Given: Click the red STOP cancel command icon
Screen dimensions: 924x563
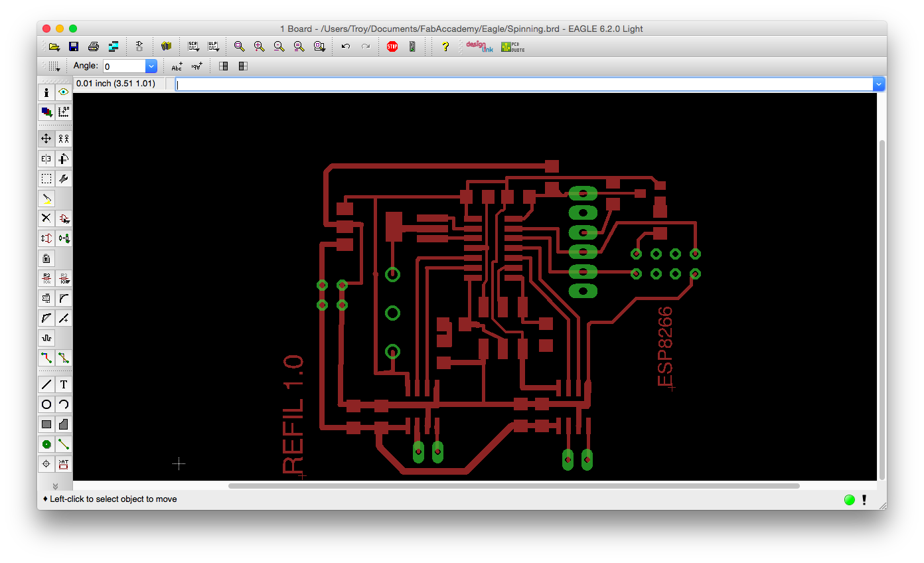Looking at the screenshot, I should click(392, 46).
